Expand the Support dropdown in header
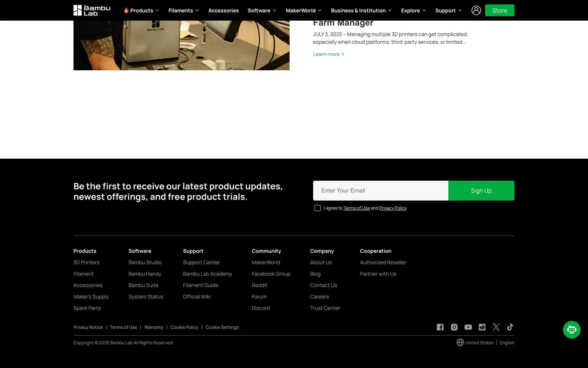 pos(448,10)
